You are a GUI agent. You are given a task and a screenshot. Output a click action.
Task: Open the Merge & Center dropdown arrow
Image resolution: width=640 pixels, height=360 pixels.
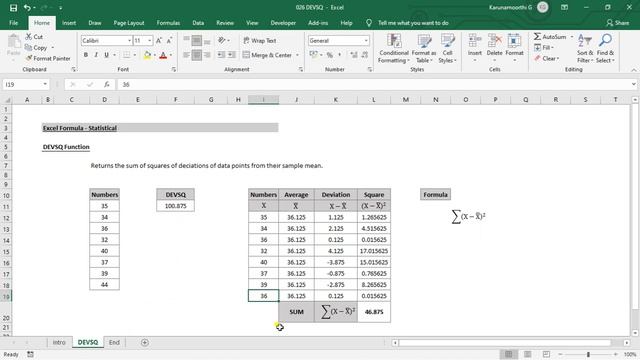[297, 55]
